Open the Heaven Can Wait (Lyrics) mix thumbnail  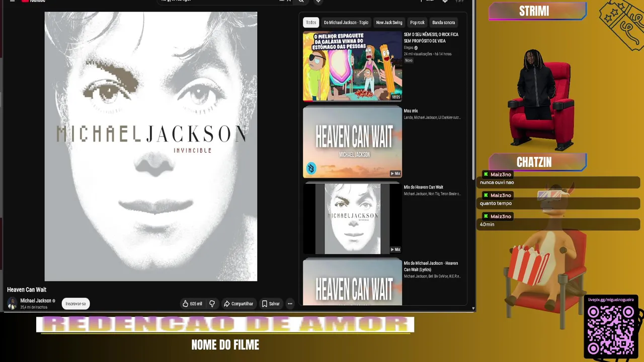tap(352, 282)
